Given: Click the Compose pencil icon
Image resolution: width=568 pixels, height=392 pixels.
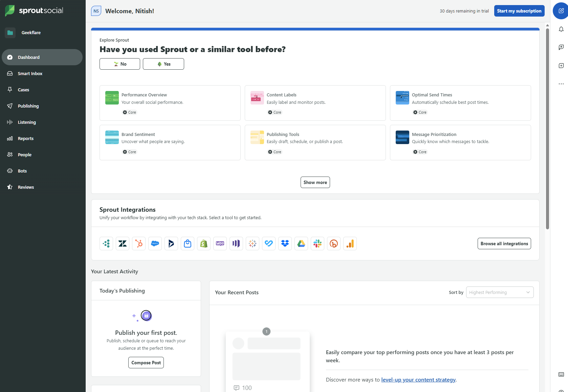Looking at the screenshot, I should click(x=561, y=11).
